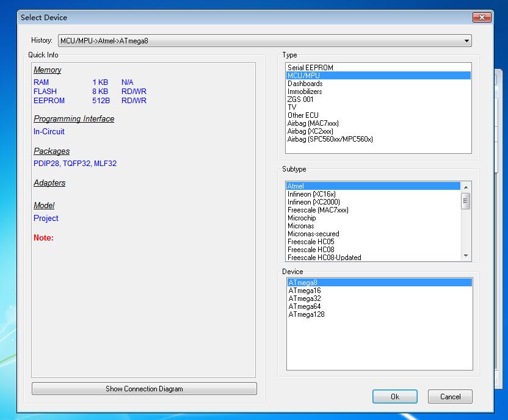Click Subtype list scroll down arrow

tap(466, 256)
